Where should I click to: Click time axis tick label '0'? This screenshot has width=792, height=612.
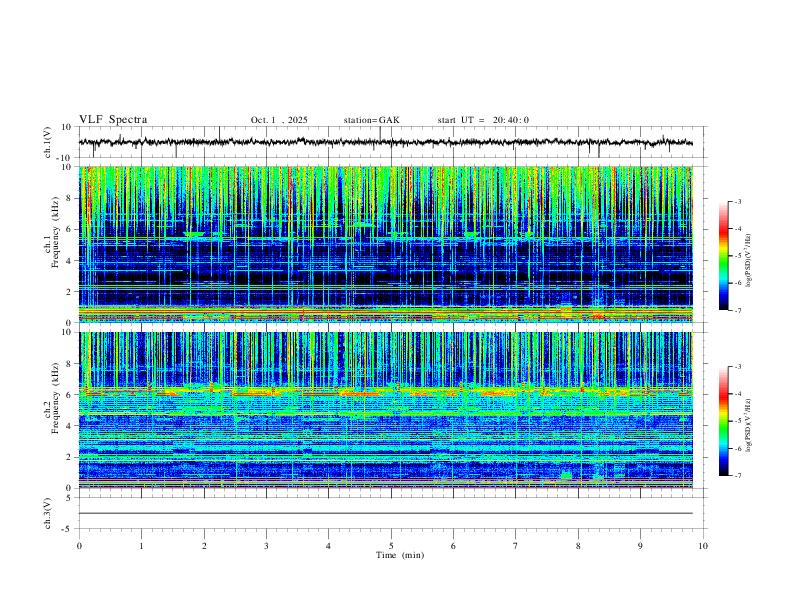79,546
